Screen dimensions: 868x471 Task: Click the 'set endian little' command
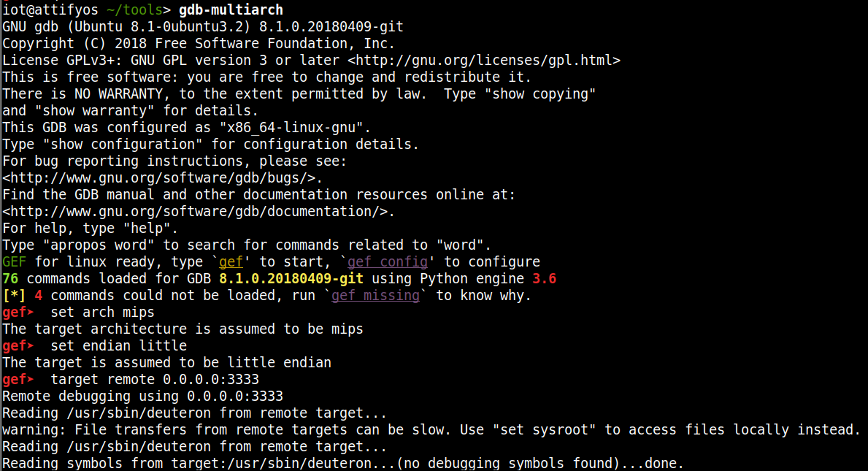pos(118,346)
